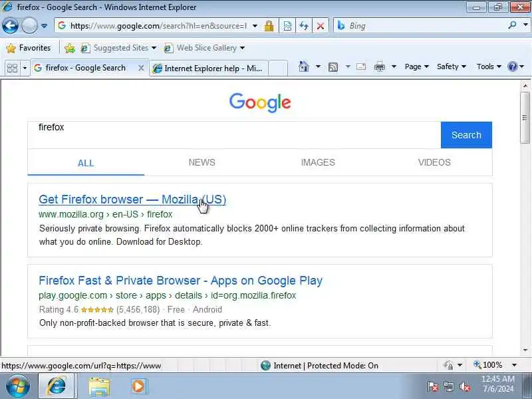
Task: Expand the zoom level dropdown arrow
Action: point(514,365)
